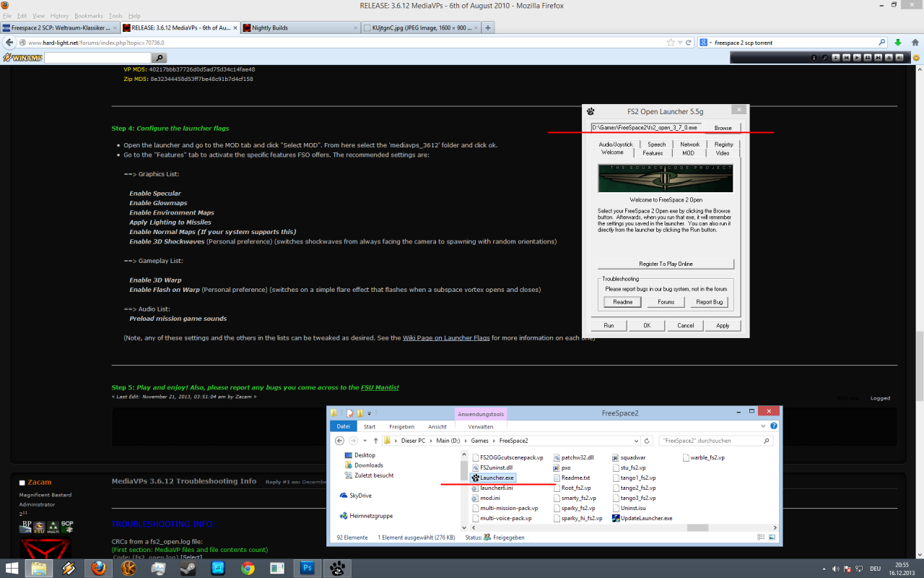
Task: Open Video tab in launcher
Action: point(722,153)
